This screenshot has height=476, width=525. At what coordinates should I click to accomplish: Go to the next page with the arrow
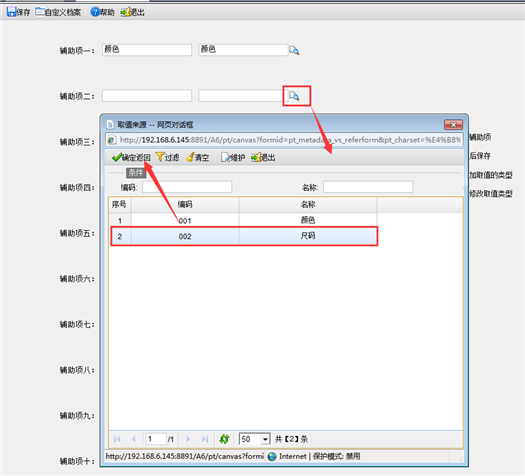(188, 439)
